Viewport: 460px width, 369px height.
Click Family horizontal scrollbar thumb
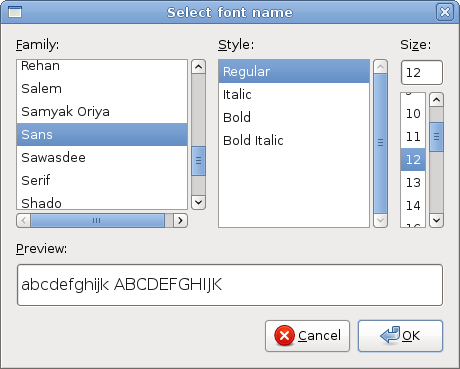98,220
